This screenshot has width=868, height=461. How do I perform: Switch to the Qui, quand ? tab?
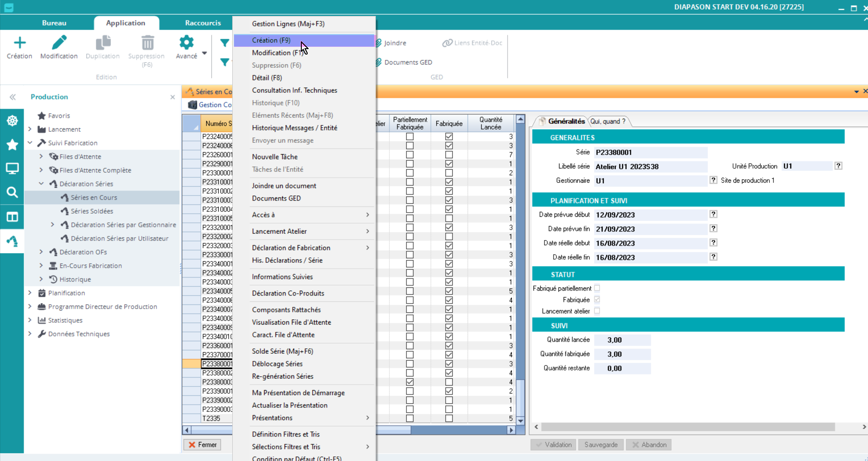[608, 121]
